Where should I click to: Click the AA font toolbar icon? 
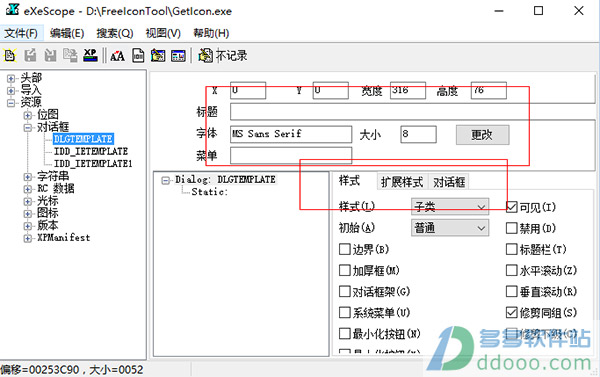[117, 56]
